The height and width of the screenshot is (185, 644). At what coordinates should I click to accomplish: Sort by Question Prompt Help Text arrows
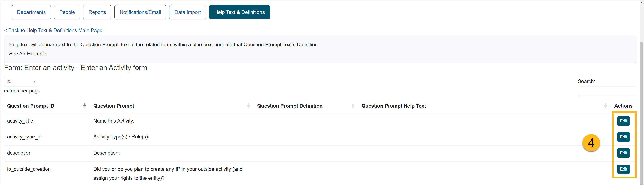(605, 106)
